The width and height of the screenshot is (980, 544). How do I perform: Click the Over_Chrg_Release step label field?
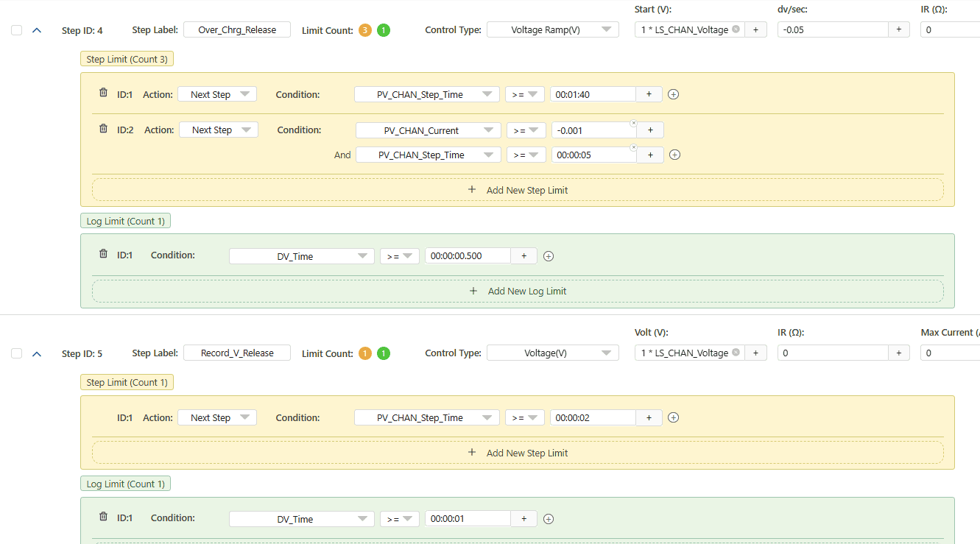(x=237, y=30)
